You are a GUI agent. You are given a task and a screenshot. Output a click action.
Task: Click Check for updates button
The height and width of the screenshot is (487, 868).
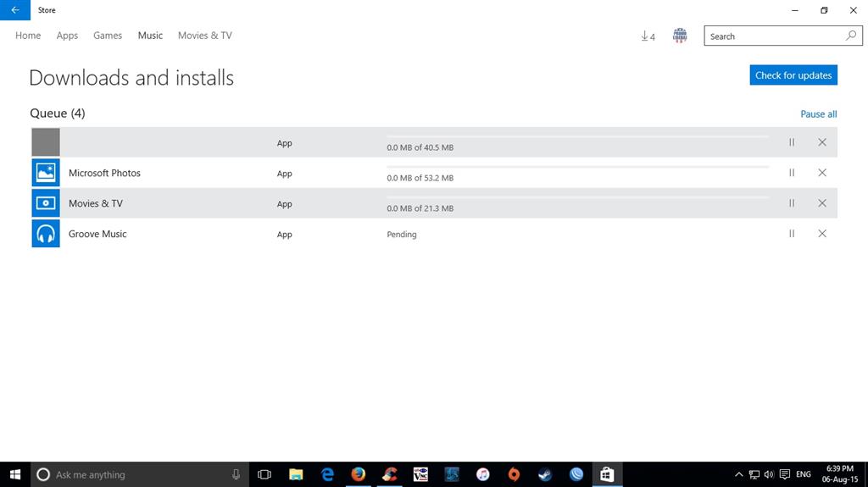coord(793,75)
